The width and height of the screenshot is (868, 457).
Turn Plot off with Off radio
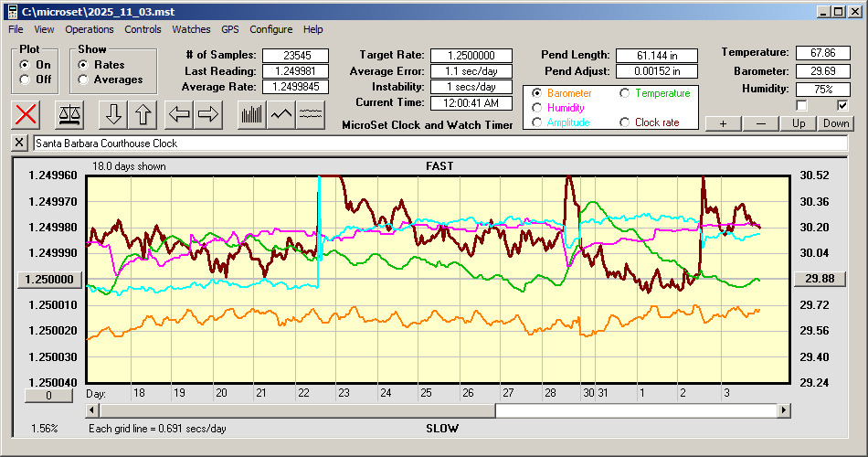25,80
